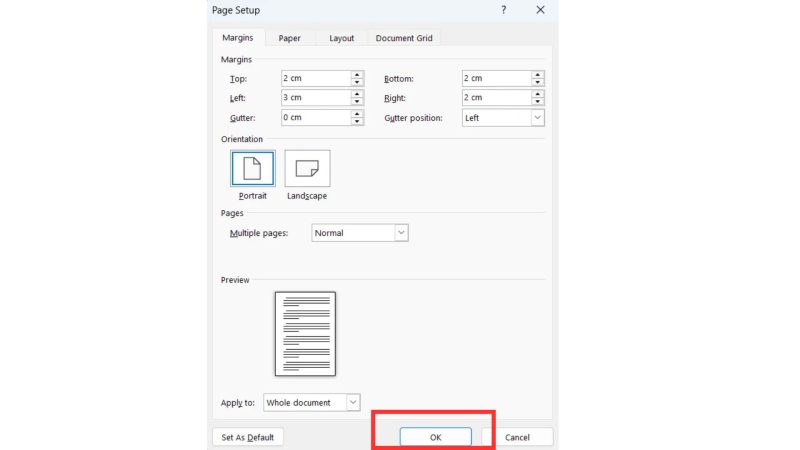
Task: Open the Gutter position dropdown
Action: click(x=503, y=118)
